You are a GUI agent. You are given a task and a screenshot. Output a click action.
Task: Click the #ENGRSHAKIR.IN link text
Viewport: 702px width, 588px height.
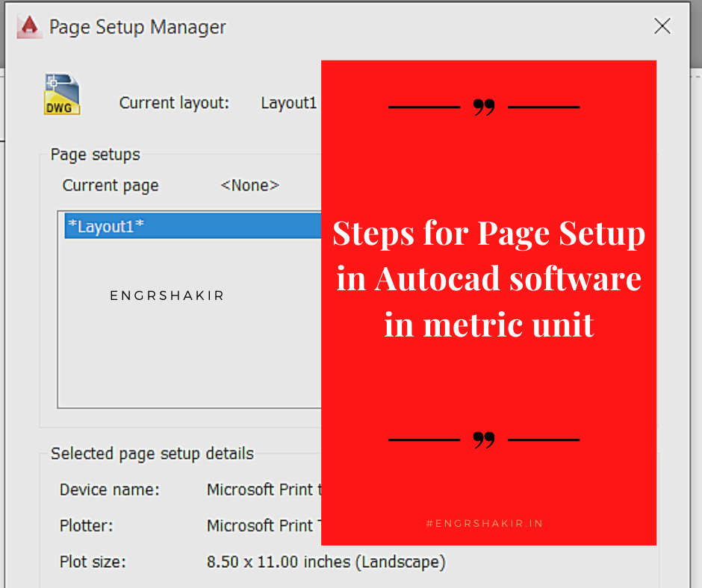(485, 523)
